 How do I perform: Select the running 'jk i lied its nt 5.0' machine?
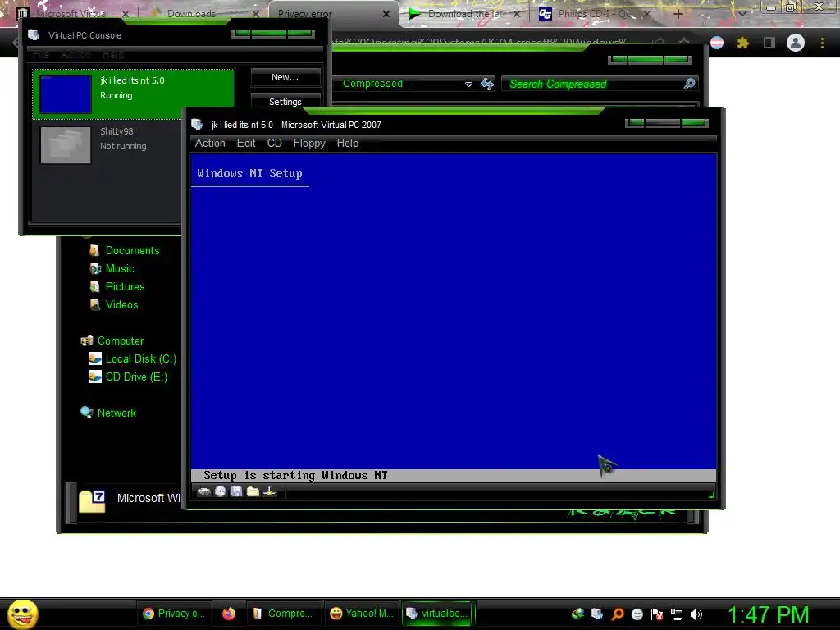(x=133, y=94)
